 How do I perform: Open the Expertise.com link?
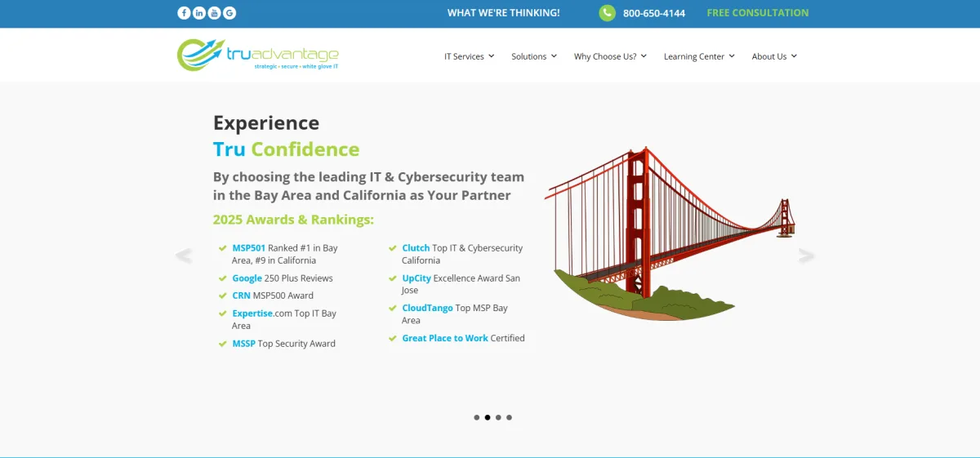(252, 313)
